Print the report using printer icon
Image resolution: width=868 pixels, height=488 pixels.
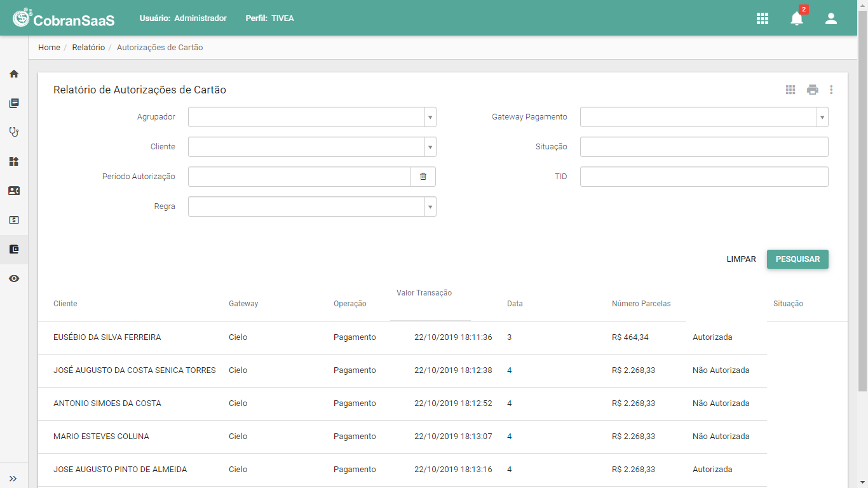click(x=813, y=90)
